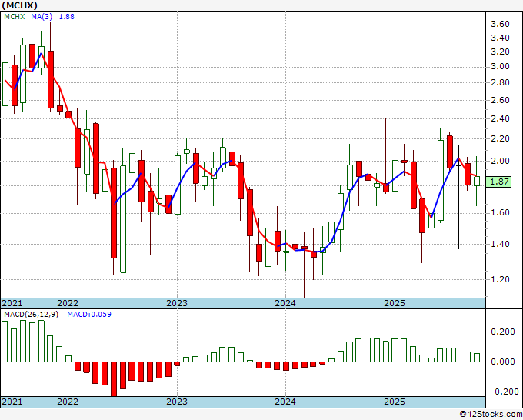The height and width of the screenshot is (420, 523).
Task: Select the 1.87 current price tag
Action: (499, 182)
